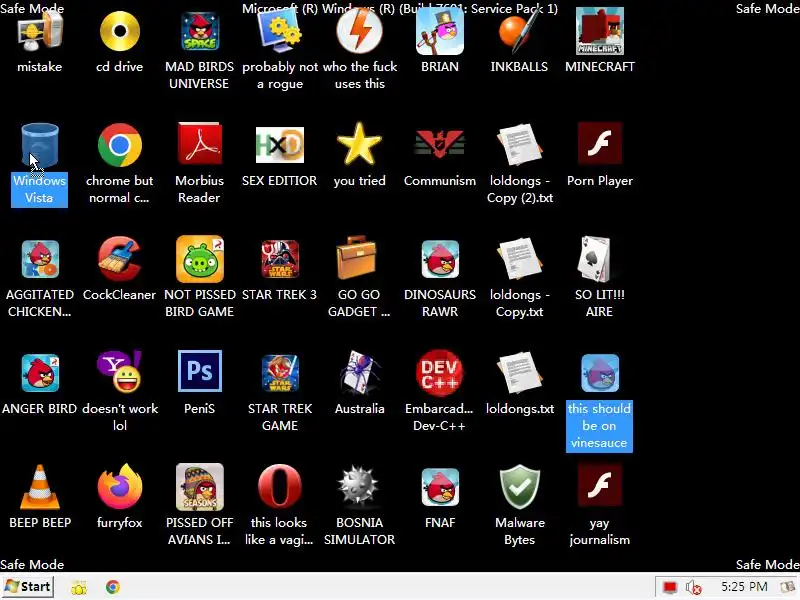Launch Embarcadero Dev-C++ icon
The height and width of the screenshot is (600, 800).
coord(440,372)
